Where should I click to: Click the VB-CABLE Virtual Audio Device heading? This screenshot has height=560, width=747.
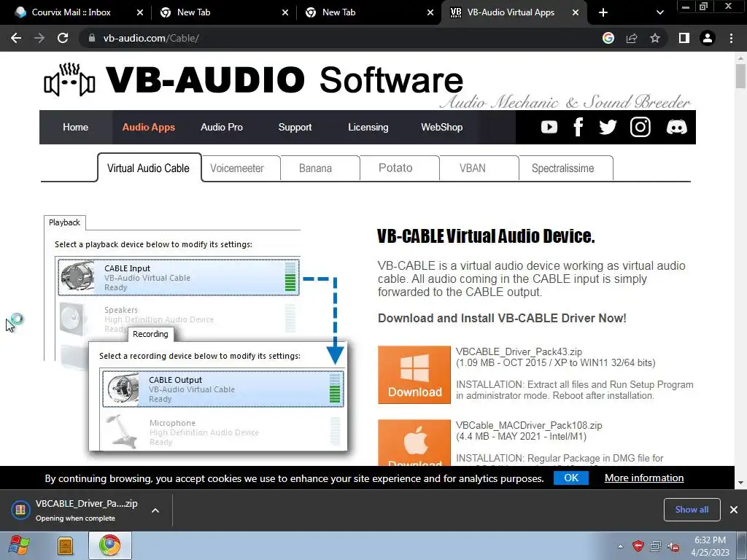[x=486, y=236]
